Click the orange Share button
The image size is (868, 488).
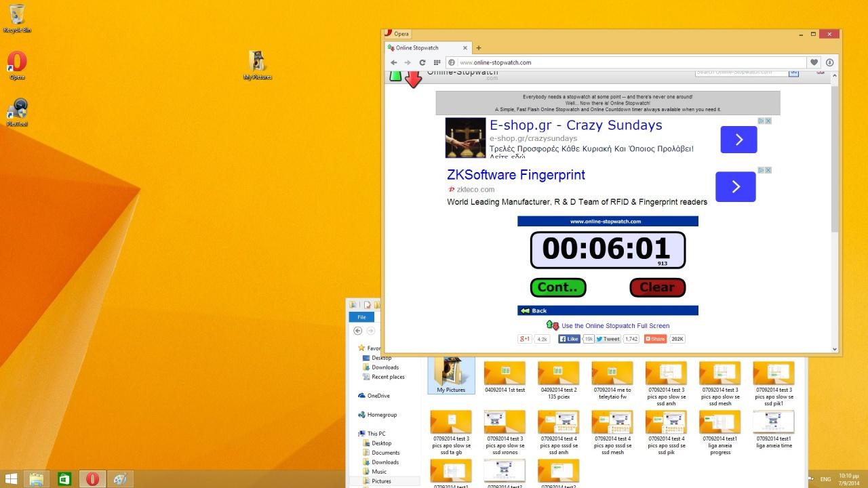tap(655, 339)
